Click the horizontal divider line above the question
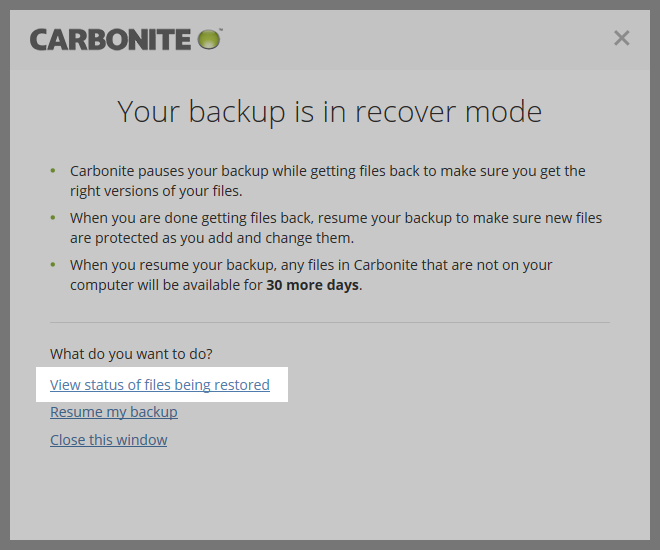The width and height of the screenshot is (660, 550). [330, 323]
